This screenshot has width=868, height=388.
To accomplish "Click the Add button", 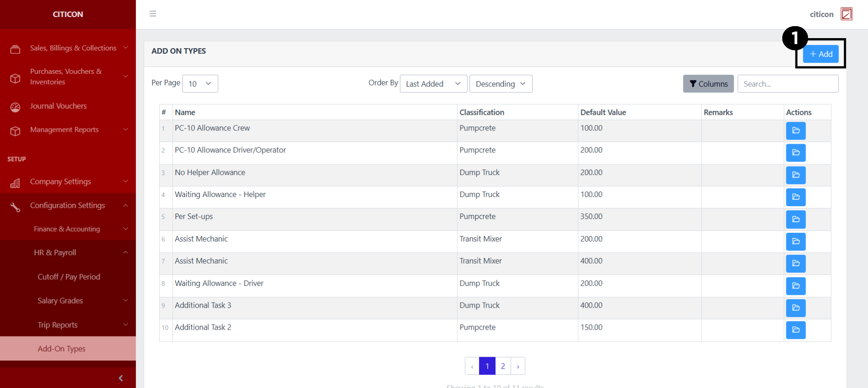I will tap(821, 54).
